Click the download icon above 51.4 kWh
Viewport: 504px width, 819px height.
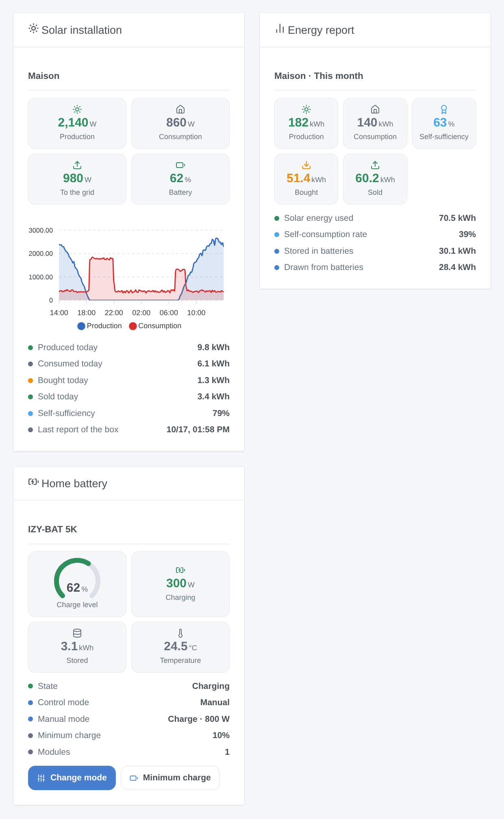[306, 165]
